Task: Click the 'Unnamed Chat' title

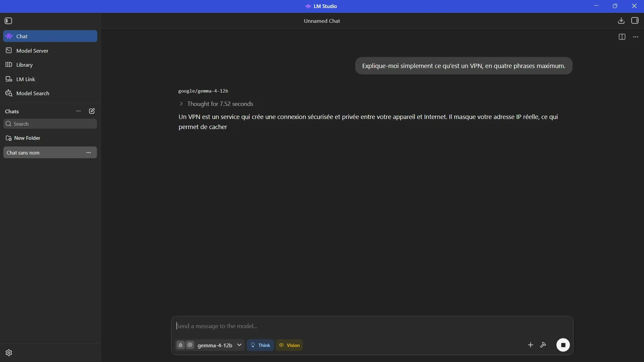Action: tap(322, 21)
